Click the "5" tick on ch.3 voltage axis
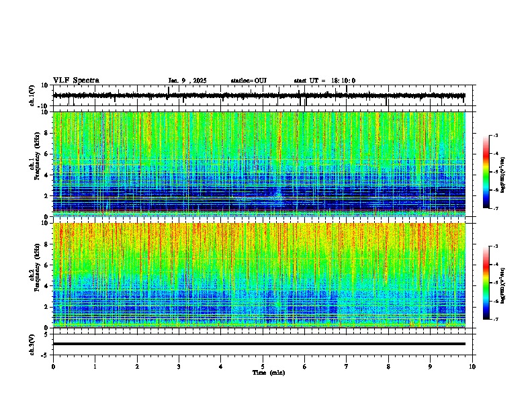The image size is (532, 411). pos(46,334)
